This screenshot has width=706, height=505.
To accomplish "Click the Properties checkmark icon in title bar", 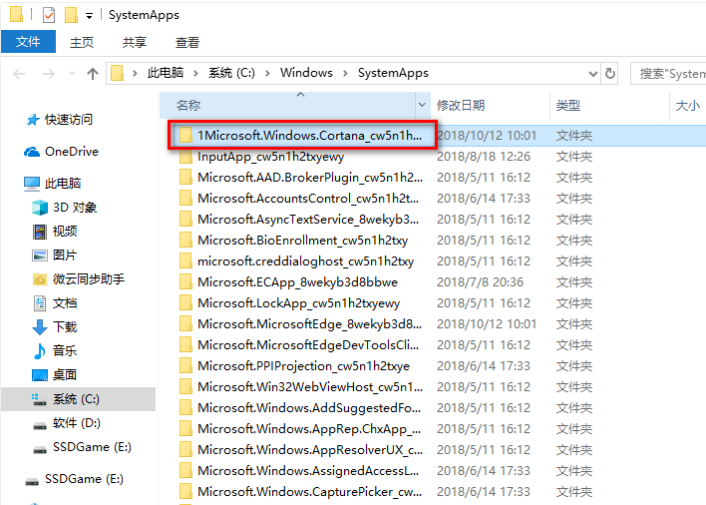I will click(x=49, y=15).
